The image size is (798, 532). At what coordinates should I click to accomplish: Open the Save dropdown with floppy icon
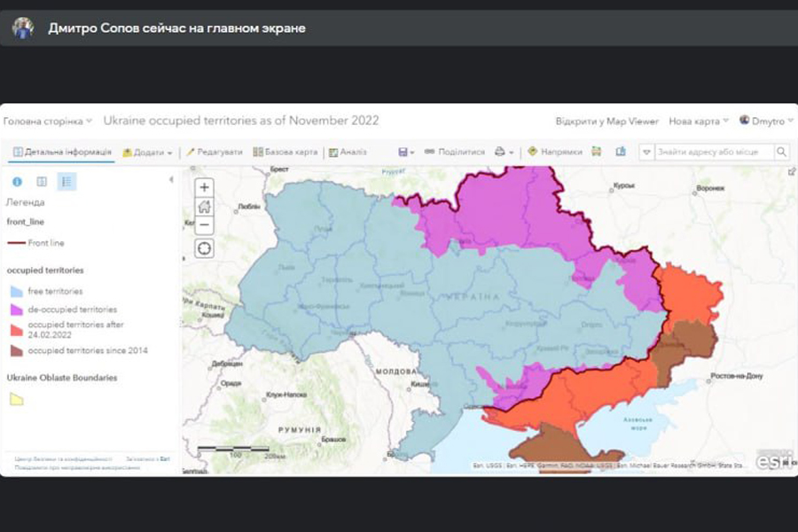406,153
